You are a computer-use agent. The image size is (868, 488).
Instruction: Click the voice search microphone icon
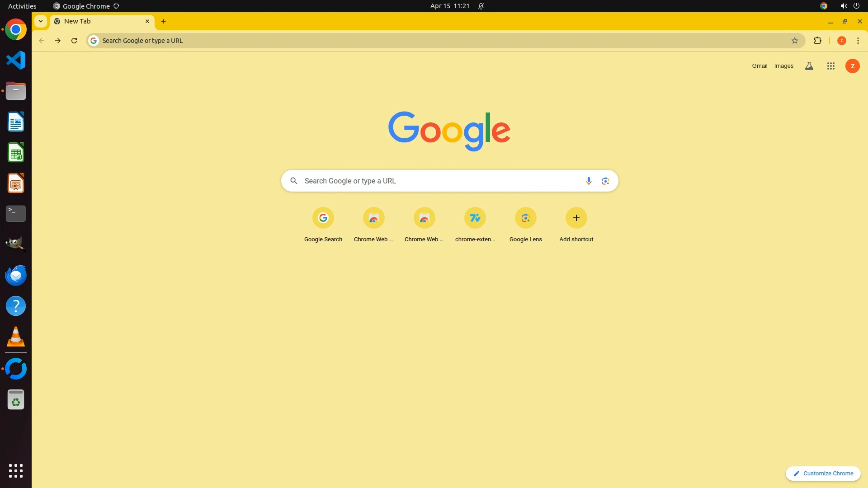click(589, 181)
